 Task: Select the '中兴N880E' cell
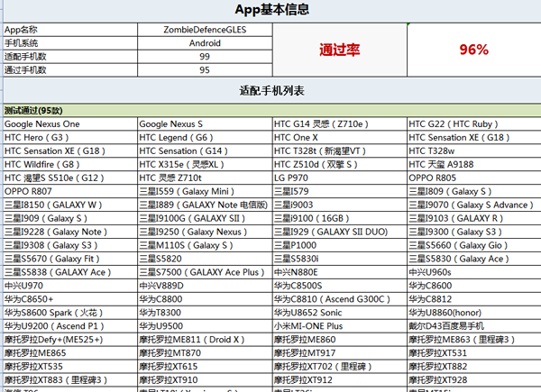(340, 272)
